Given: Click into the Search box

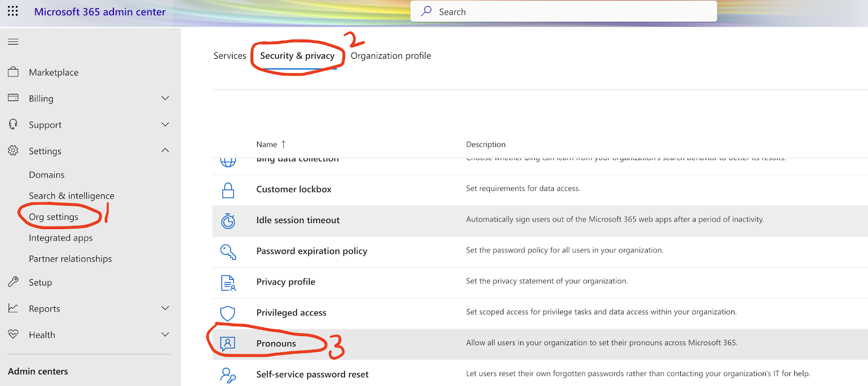Looking at the screenshot, I should [x=564, y=11].
